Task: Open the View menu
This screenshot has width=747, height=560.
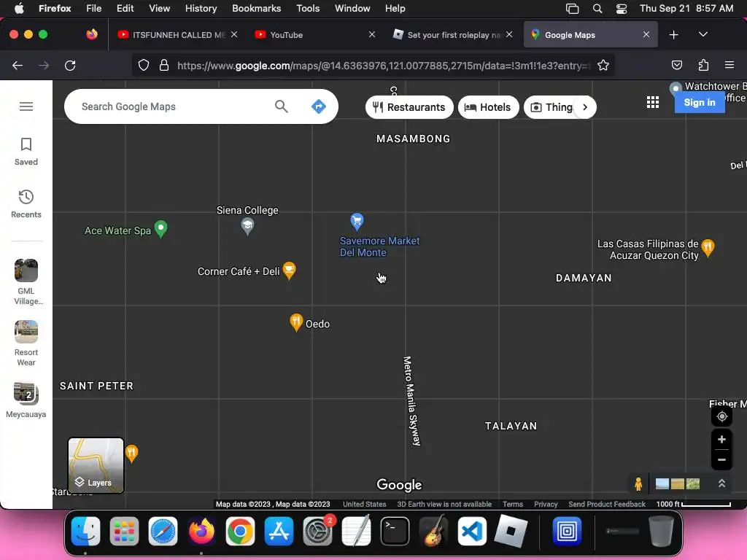Action: [159, 9]
